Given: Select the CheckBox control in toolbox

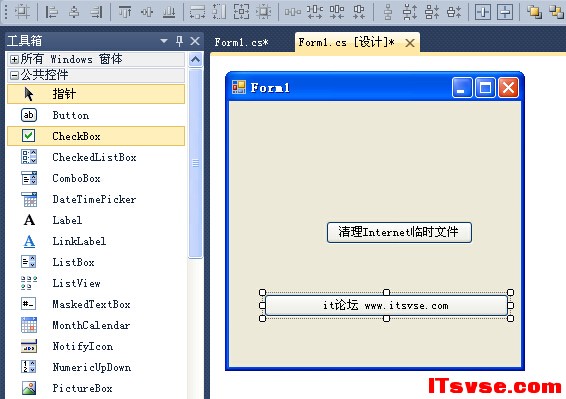Looking at the screenshot, I should pos(96,136).
